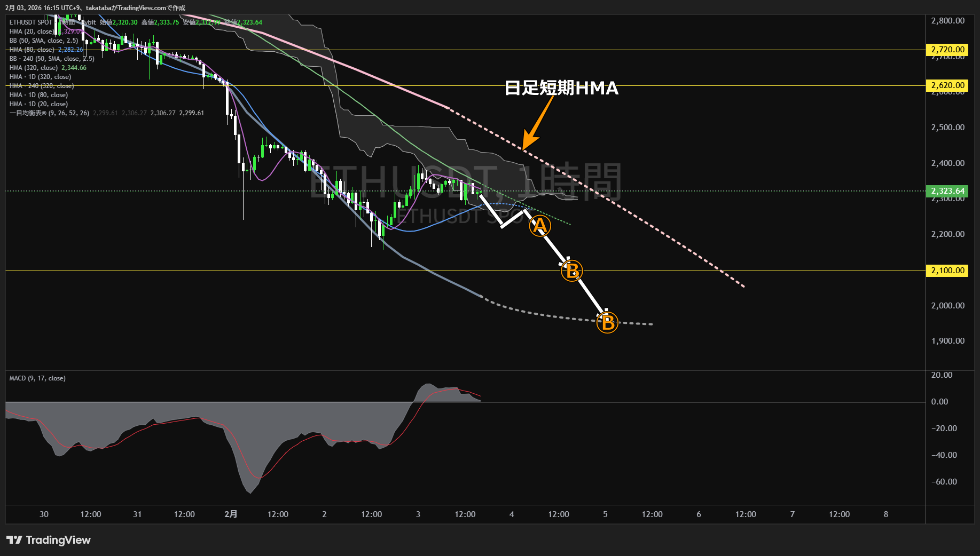Click −20.00 on the MACD axis

(x=944, y=428)
